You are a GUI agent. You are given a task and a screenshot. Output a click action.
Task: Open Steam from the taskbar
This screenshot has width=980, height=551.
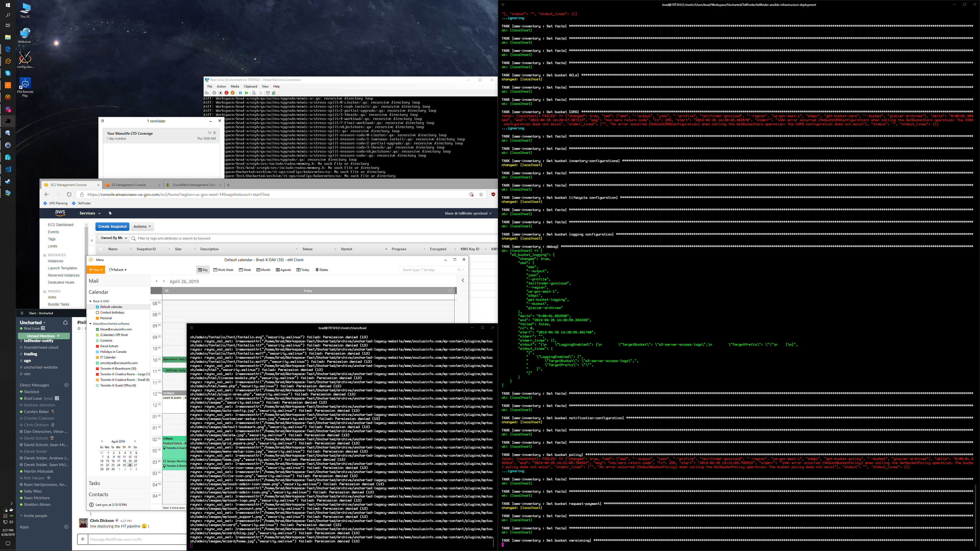8,181
